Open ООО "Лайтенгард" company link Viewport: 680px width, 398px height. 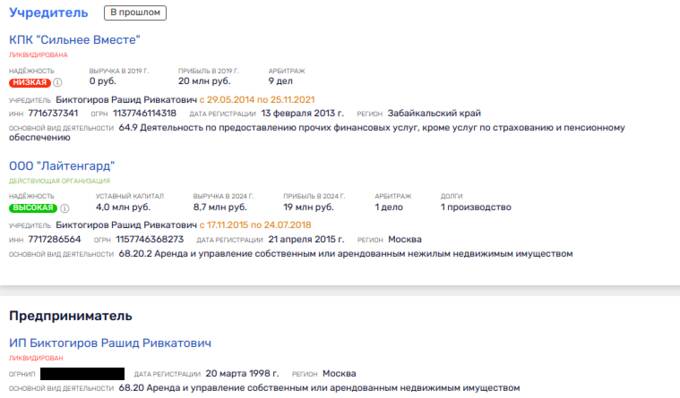point(62,166)
